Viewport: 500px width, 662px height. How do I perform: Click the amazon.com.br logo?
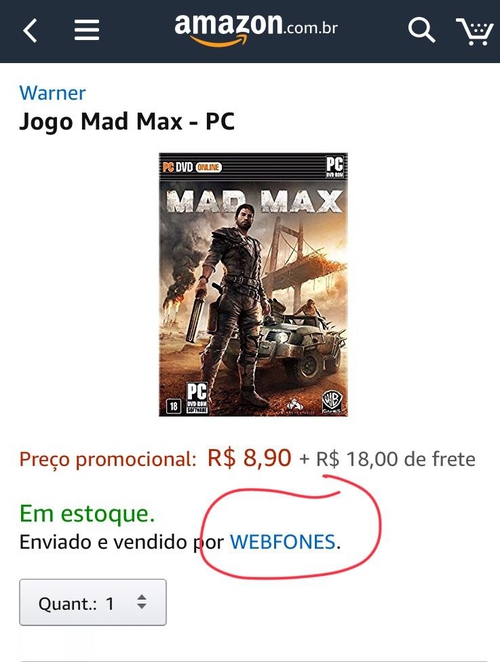tap(256, 29)
